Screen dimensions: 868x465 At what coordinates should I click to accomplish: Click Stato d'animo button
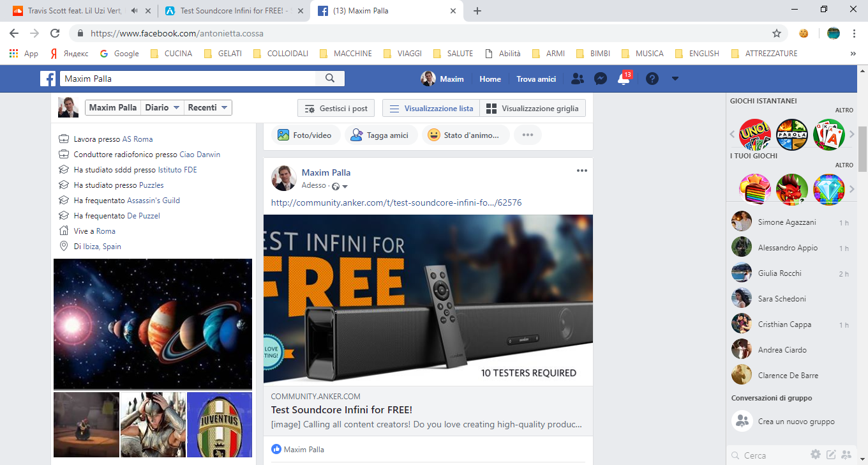tap(465, 135)
